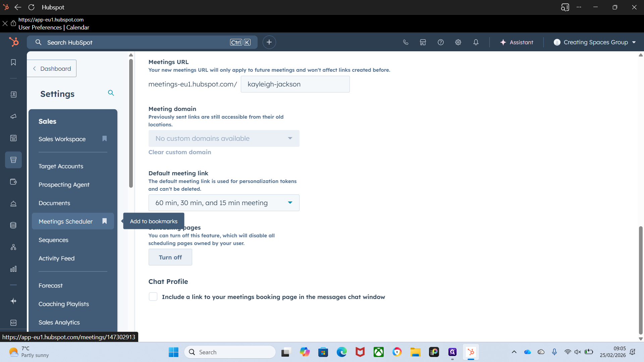Click the settings sidebar scrollbar
This screenshot has height=362, width=644.
coord(131,123)
